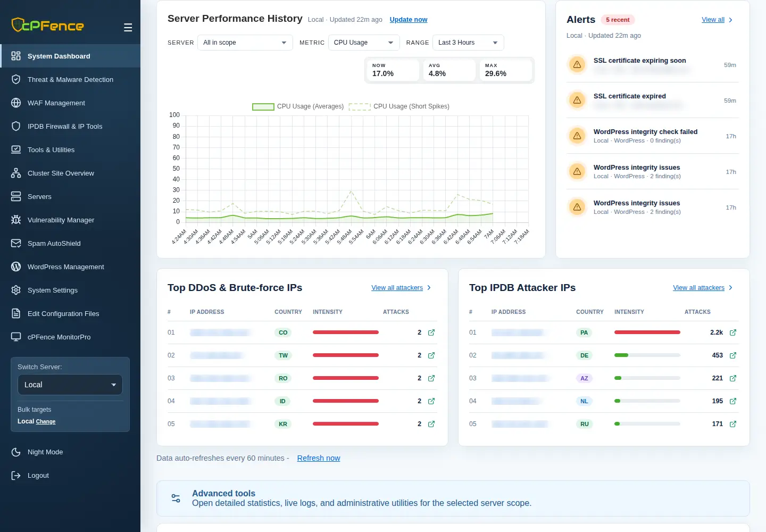This screenshot has width=766, height=532.
Task: Open System Dashboard in sidebar
Action: tap(70, 56)
